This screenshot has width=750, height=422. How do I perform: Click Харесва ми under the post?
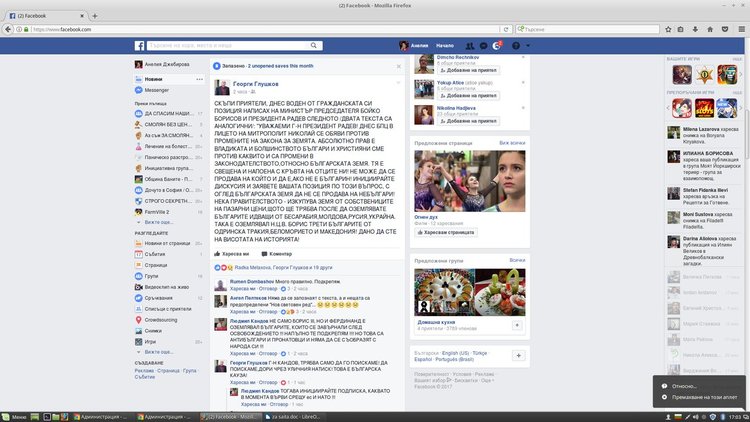[x=230, y=254]
